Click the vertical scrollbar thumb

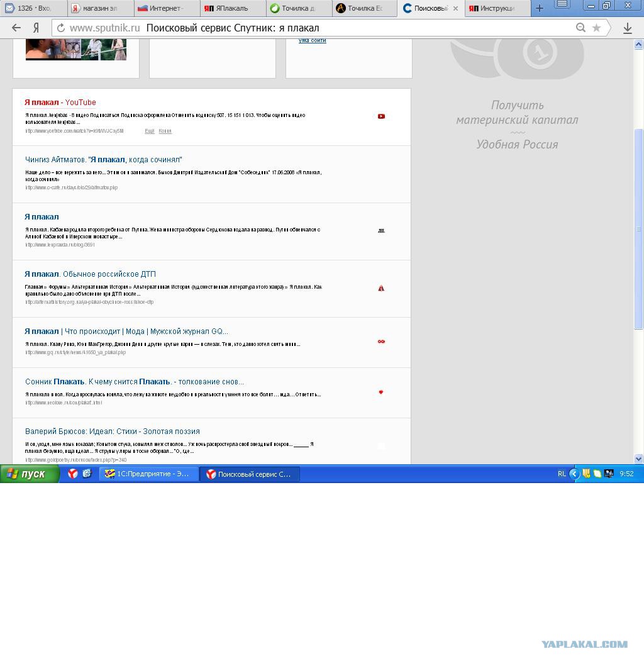click(638, 229)
